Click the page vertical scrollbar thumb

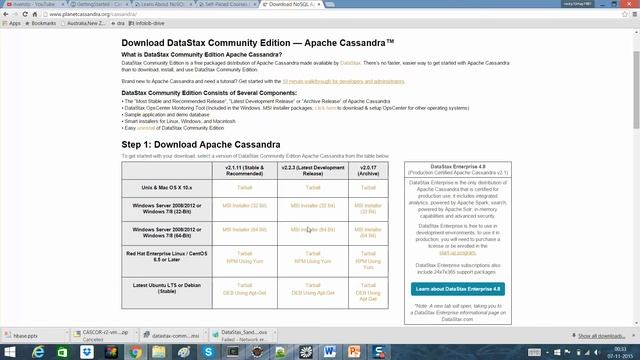pyautogui.click(x=636, y=90)
